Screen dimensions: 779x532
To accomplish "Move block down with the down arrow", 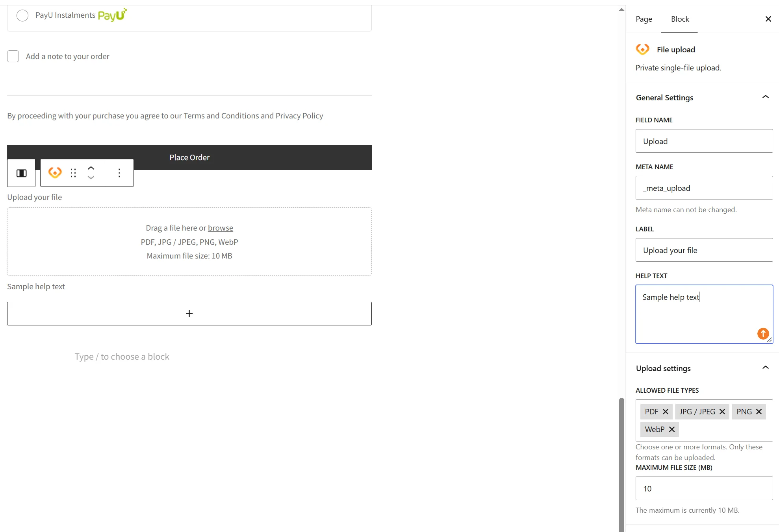I will coord(91,178).
